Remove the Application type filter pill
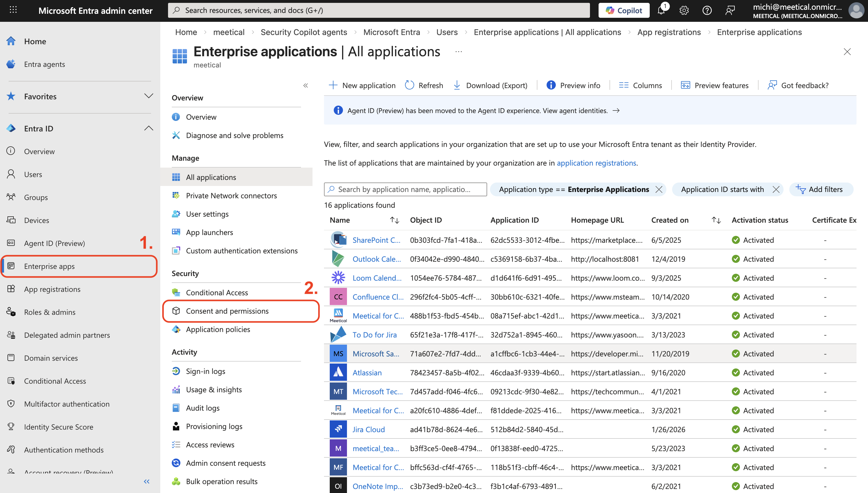 [x=659, y=189]
